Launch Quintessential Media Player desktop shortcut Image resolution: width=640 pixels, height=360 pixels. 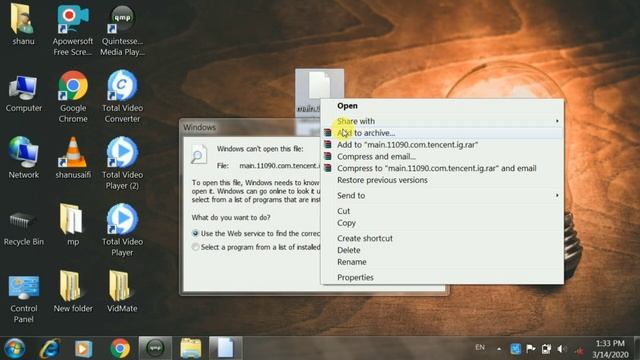[x=122, y=30]
